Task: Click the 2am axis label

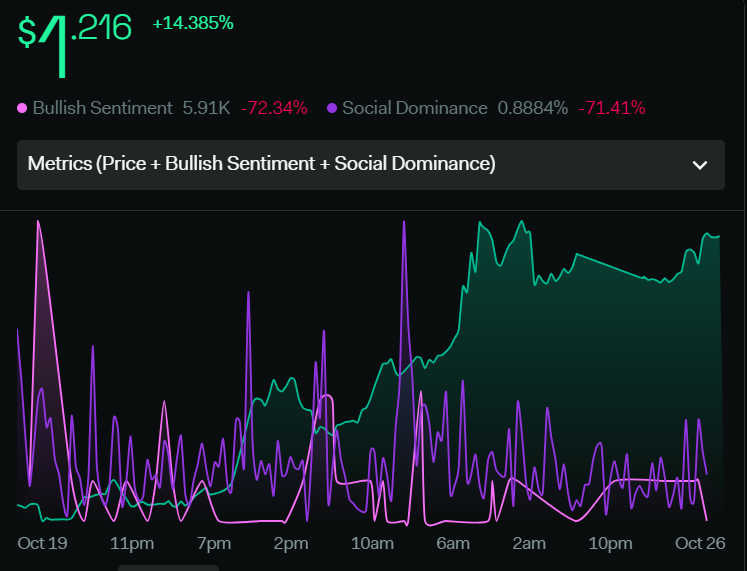Action: point(529,543)
